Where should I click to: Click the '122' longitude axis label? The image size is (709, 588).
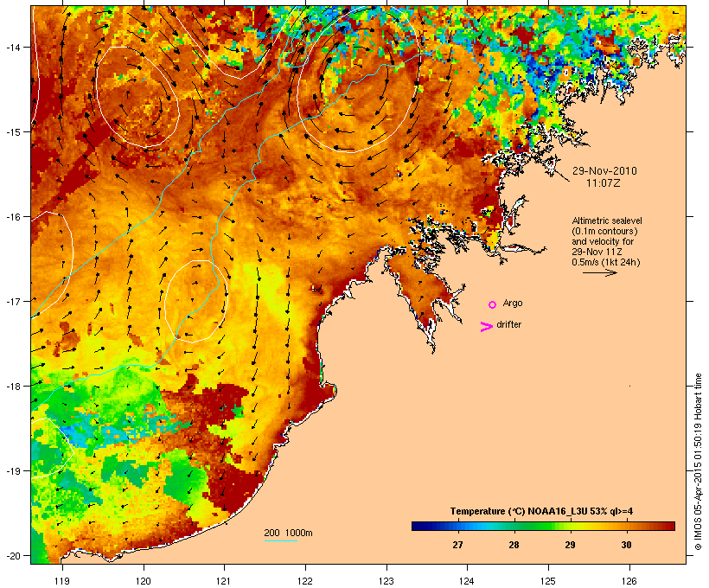tap(305, 581)
